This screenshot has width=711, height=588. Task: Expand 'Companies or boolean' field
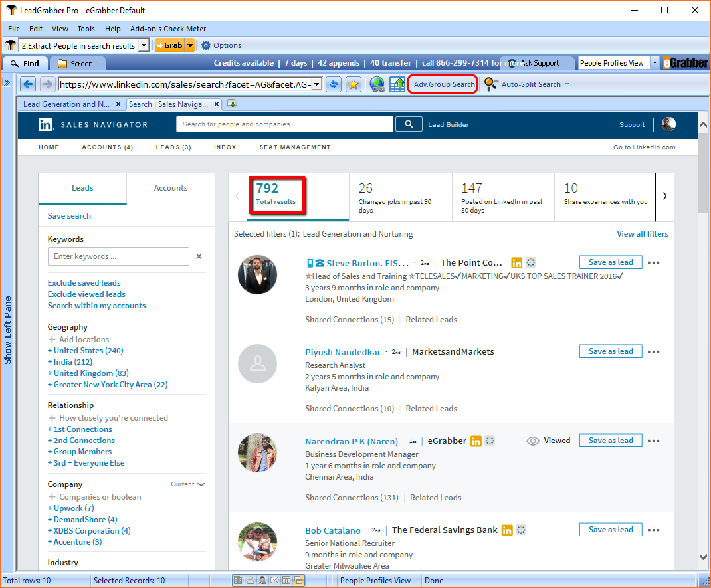coord(95,497)
